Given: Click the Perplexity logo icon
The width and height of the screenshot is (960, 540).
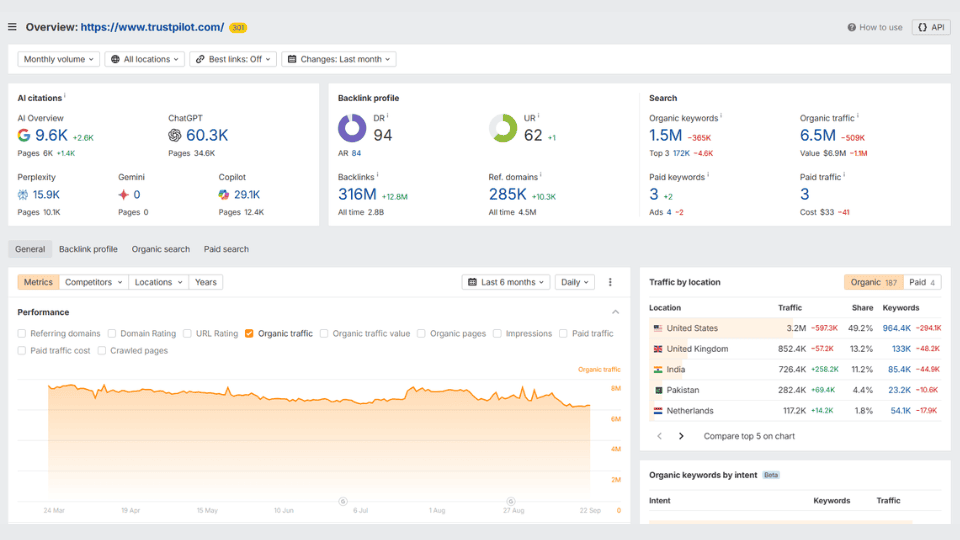Looking at the screenshot, I should [x=23, y=195].
